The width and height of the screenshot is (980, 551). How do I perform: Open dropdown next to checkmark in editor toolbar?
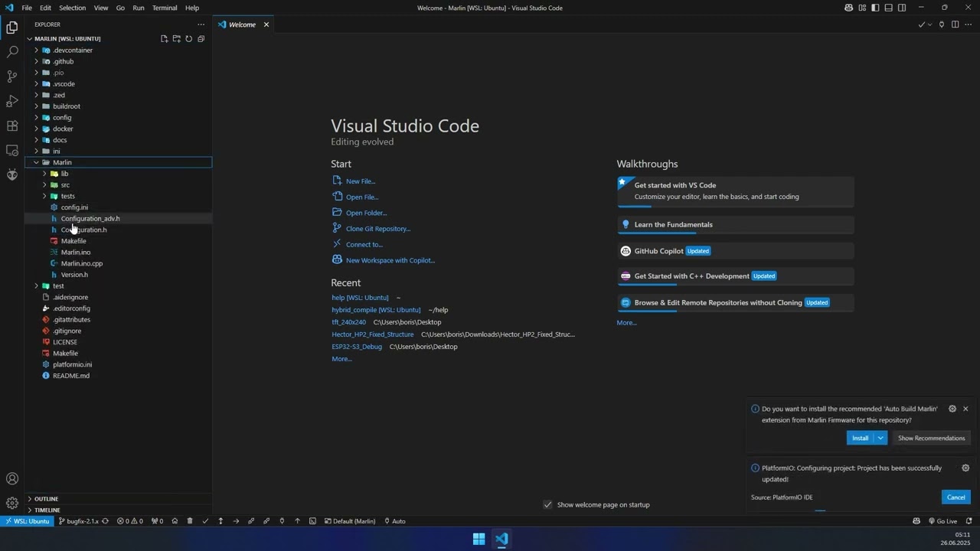pos(930,24)
